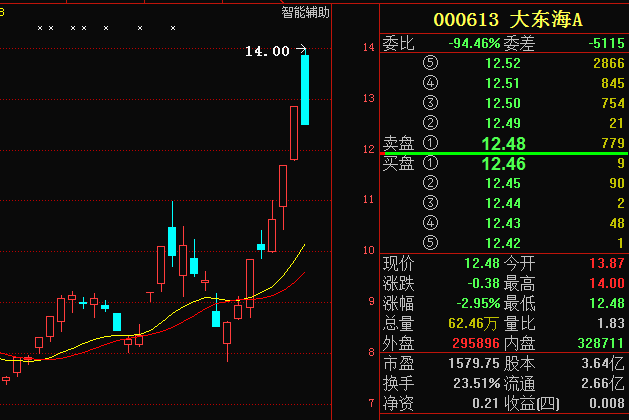The height and width of the screenshot is (420, 629).
Task: Click the circled 4 beside sell price 12.51
Action: click(430, 83)
